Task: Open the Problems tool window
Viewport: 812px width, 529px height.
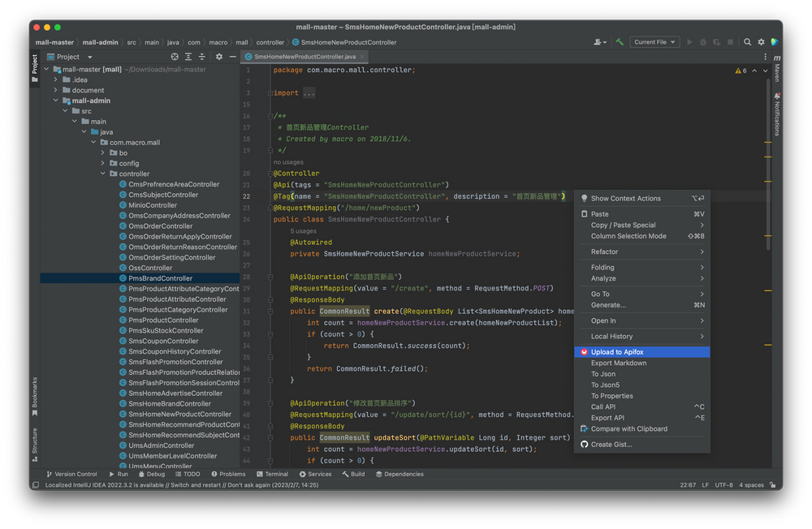Action: pos(229,474)
